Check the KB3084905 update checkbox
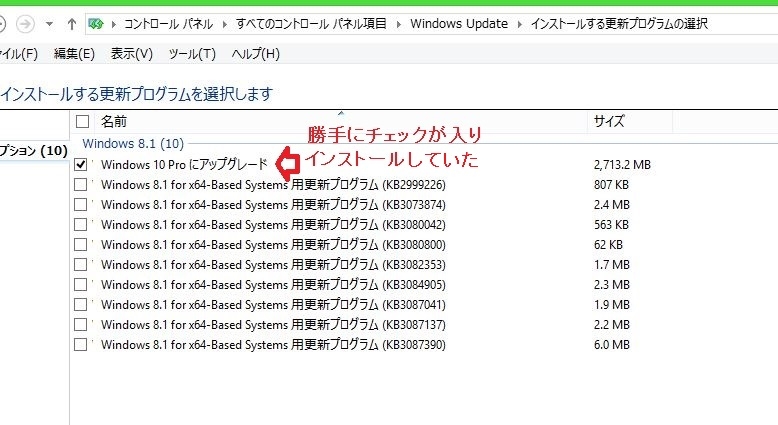 pos(80,284)
